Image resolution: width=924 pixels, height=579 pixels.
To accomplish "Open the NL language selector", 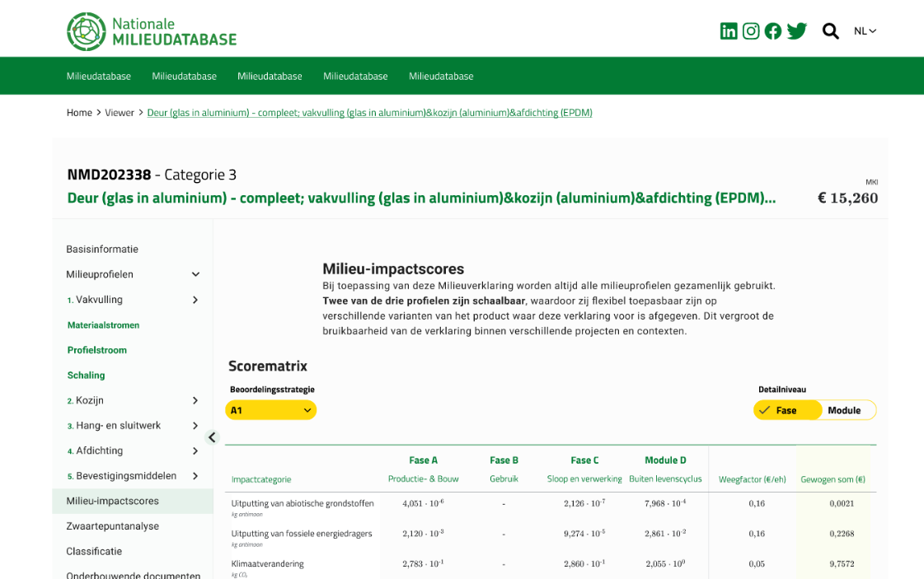I will (865, 31).
